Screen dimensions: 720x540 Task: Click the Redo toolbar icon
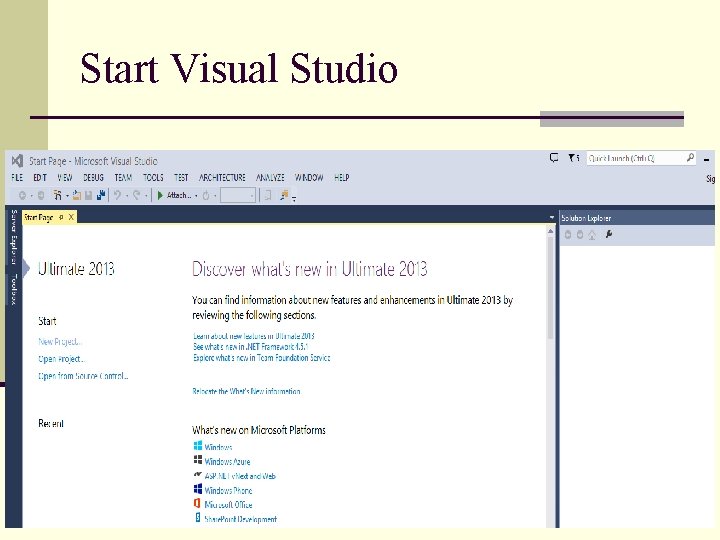tap(136, 196)
